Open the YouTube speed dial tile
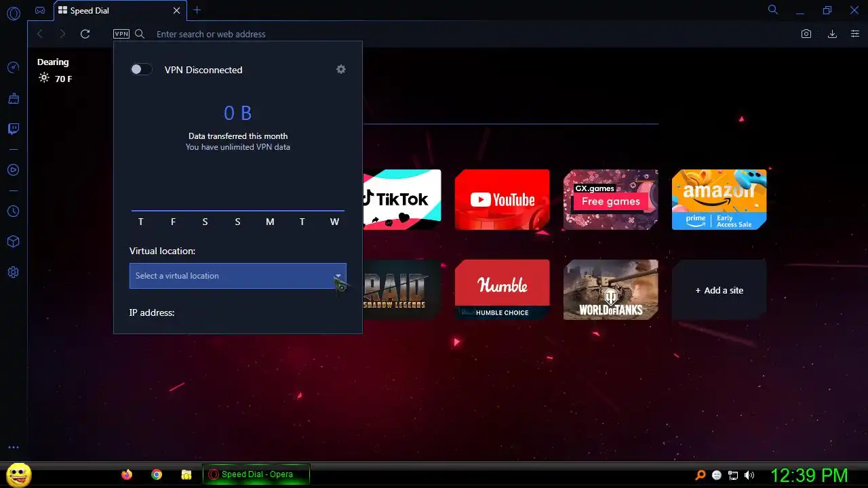The height and width of the screenshot is (488, 868). pyautogui.click(x=502, y=199)
